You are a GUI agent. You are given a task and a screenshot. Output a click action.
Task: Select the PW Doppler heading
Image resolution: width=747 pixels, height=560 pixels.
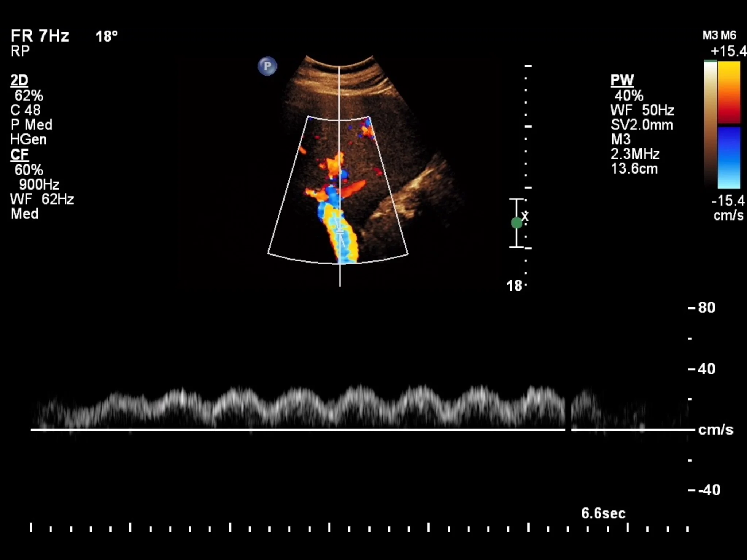tap(622, 80)
